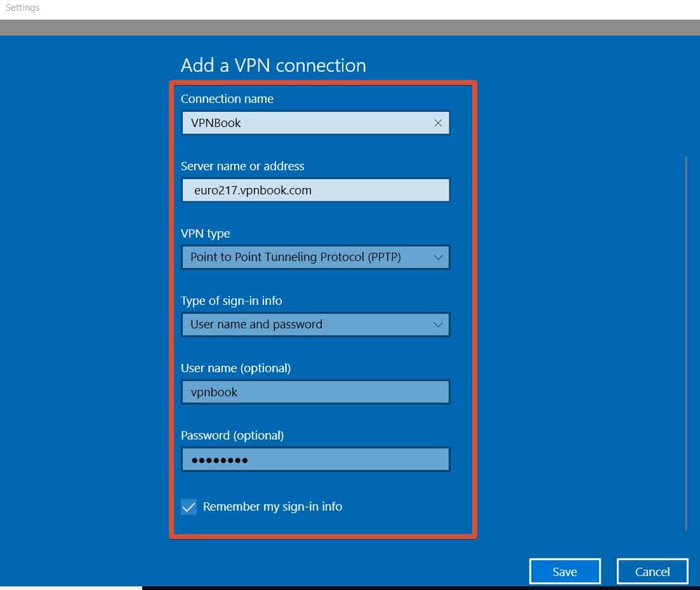Click the 'VPN type' label
The height and width of the screenshot is (590, 700).
[206, 234]
